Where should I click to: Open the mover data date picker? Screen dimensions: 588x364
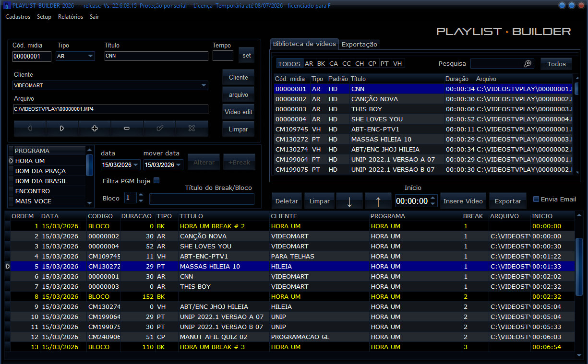[x=179, y=164]
